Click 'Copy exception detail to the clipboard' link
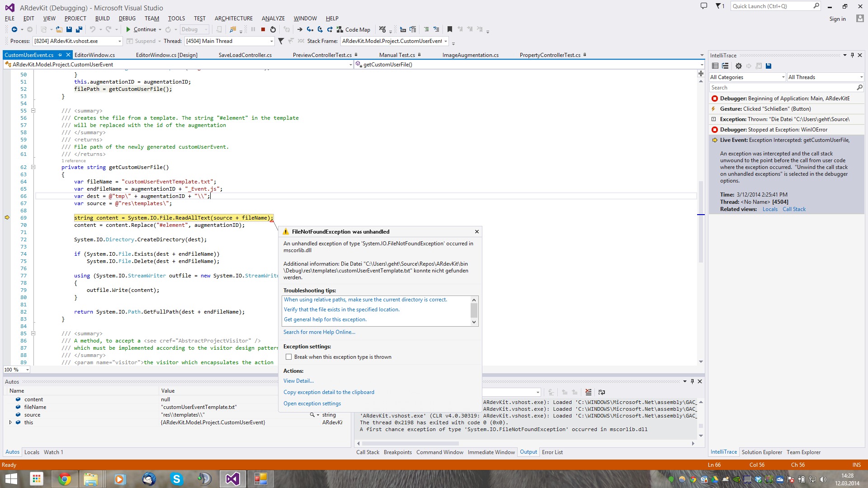Image resolution: width=868 pixels, height=488 pixels. click(329, 392)
